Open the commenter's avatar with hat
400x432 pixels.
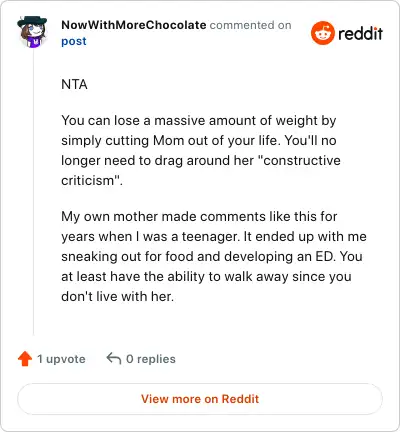(x=32, y=32)
